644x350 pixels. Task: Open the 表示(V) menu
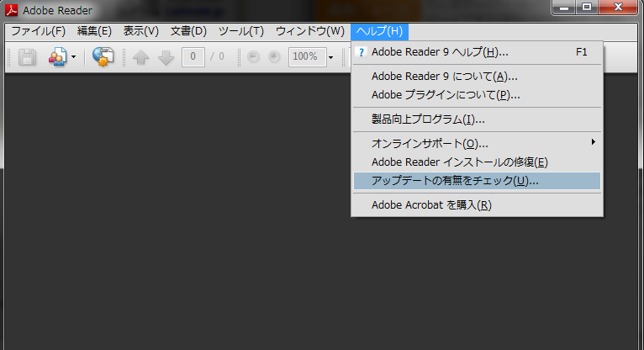pyautogui.click(x=141, y=31)
